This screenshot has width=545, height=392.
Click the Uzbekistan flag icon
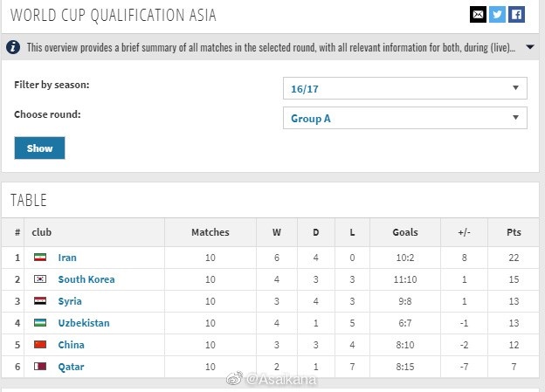click(40, 322)
